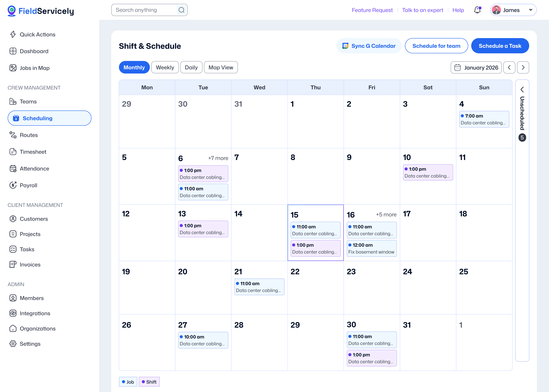Expand the James account dropdown

530,10
